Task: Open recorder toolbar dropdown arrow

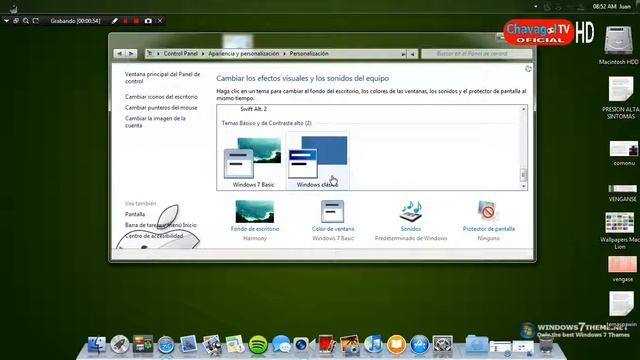Action: [x=7, y=20]
